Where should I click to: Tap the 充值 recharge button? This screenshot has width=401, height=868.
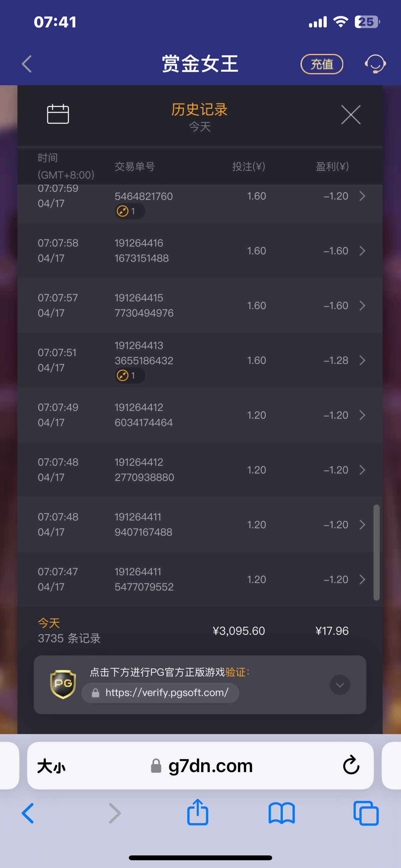(322, 64)
